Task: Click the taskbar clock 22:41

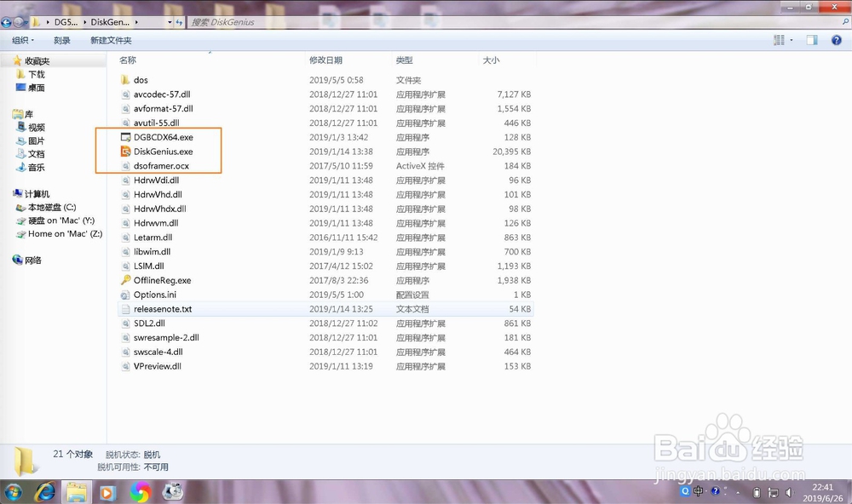Action: tap(823, 487)
